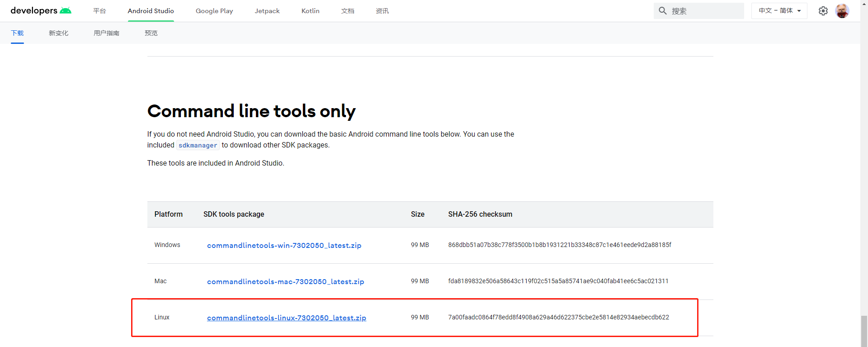Download commandlinetools-mac-7302050_latest.zip
This screenshot has width=868, height=347.
pyautogui.click(x=285, y=281)
